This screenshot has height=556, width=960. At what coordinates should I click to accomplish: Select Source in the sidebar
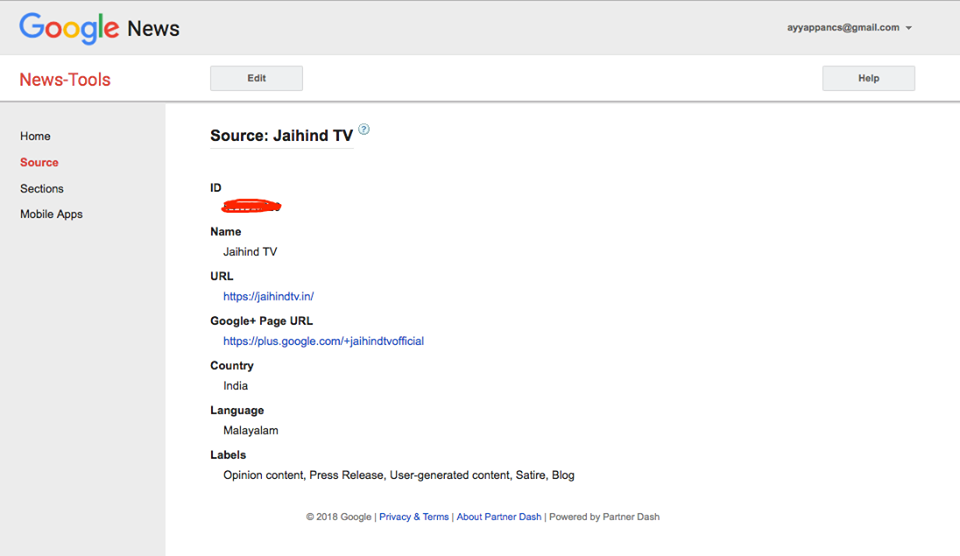(39, 162)
